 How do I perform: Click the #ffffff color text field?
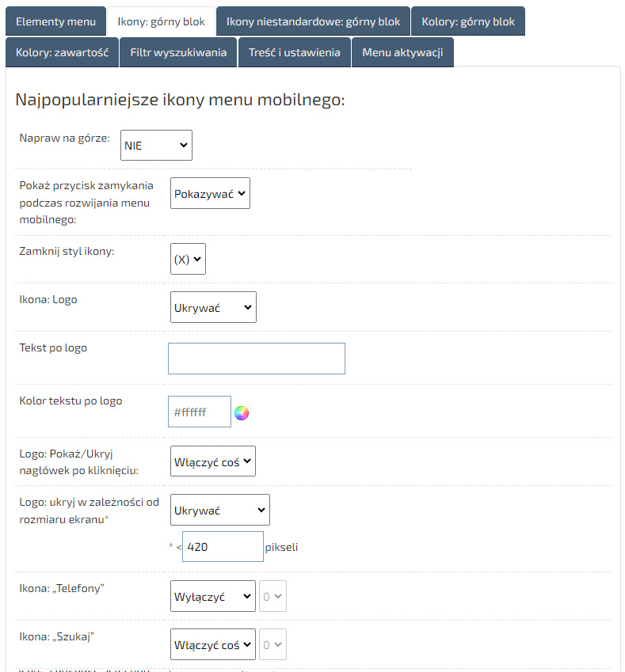click(199, 412)
